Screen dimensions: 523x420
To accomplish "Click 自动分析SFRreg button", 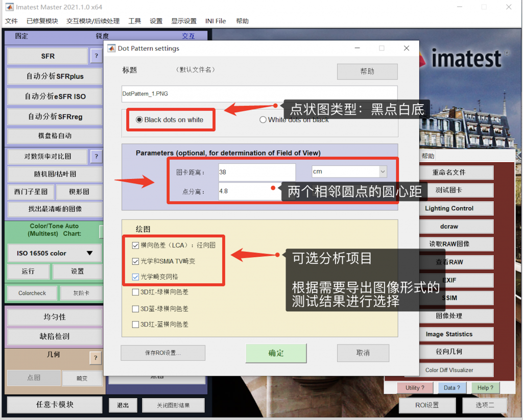I will (x=55, y=117).
